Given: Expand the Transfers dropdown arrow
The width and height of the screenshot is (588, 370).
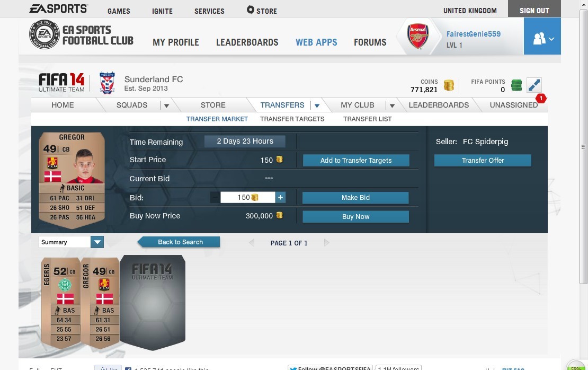Looking at the screenshot, I should (317, 105).
